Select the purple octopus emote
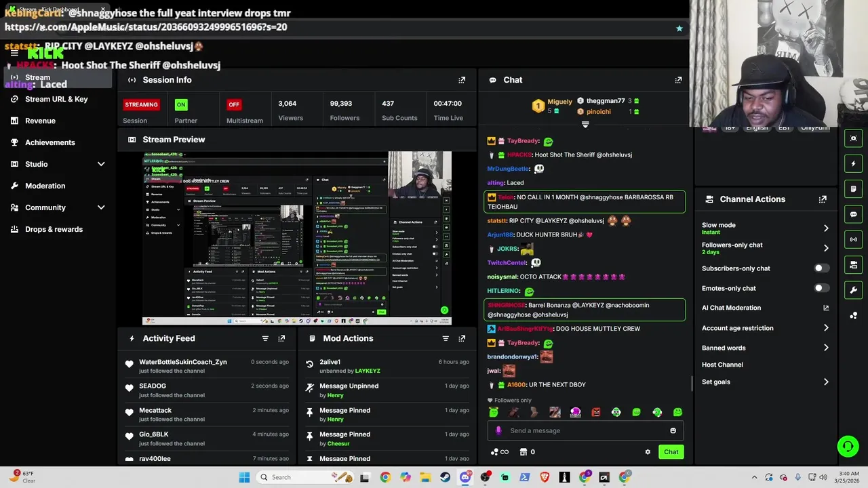 pos(575,412)
